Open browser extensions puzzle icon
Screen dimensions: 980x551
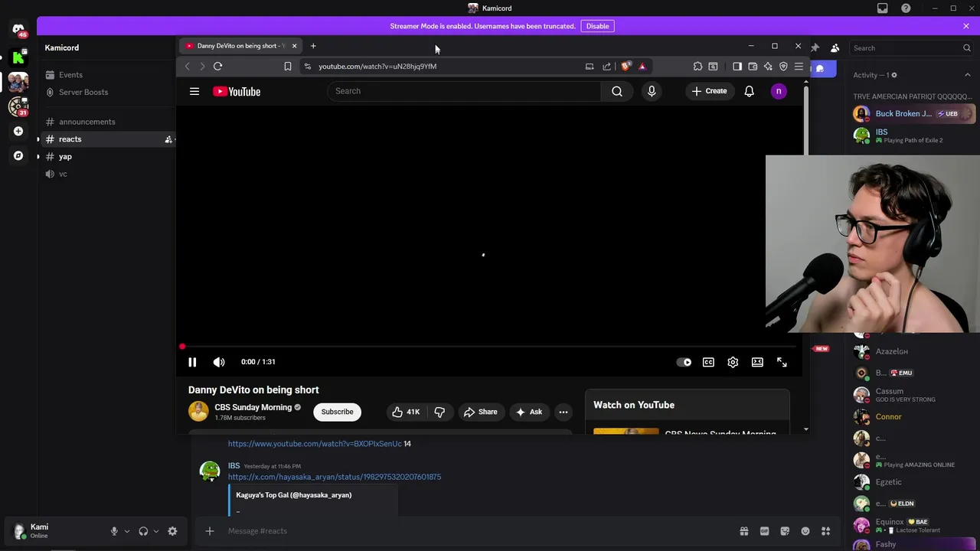(697, 67)
